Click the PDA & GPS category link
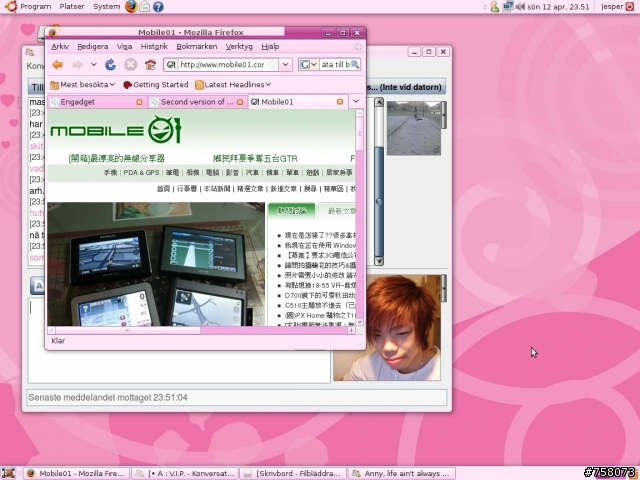Image resolution: width=640 pixels, height=480 pixels. pos(141,173)
